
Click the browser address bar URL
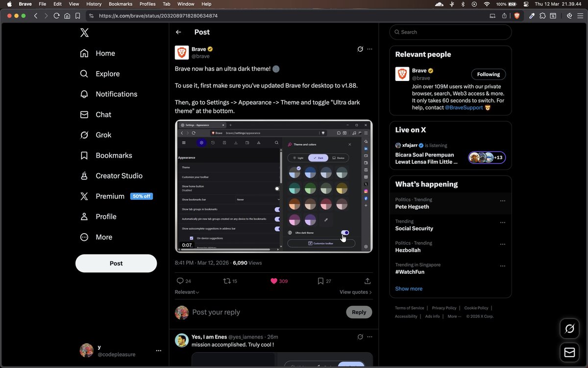coord(158,16)
